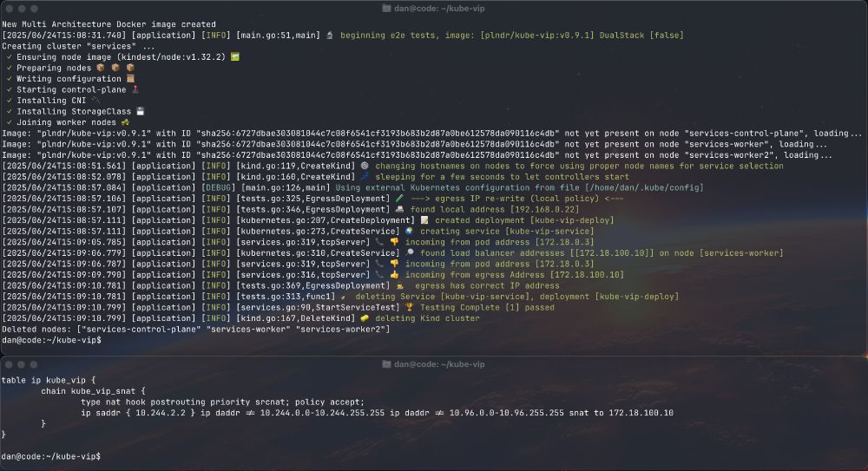Click the timestamp [2025/06/24T15:08:31.740]
Screen dimensions: 868x471
pyautogui.click(x=63, y=35)
